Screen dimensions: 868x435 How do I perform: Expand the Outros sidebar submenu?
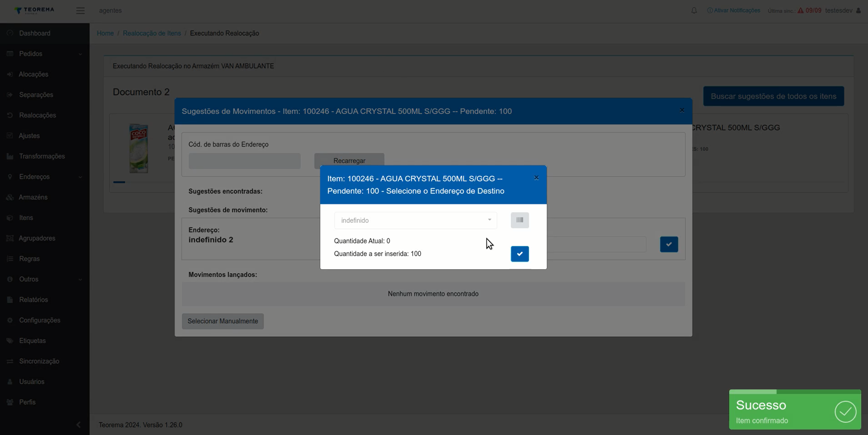(45, 279)
